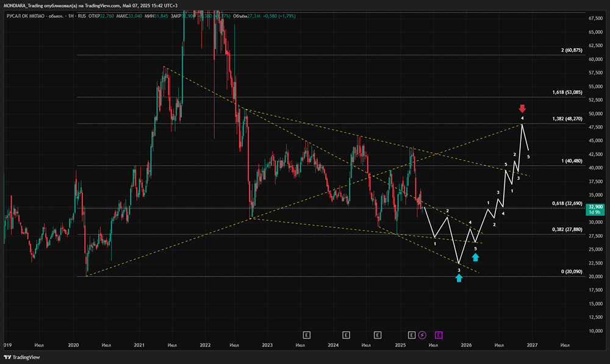The image size is (610, 364).
Task: Click the current price label 32,900
Action: click(594, 207)
